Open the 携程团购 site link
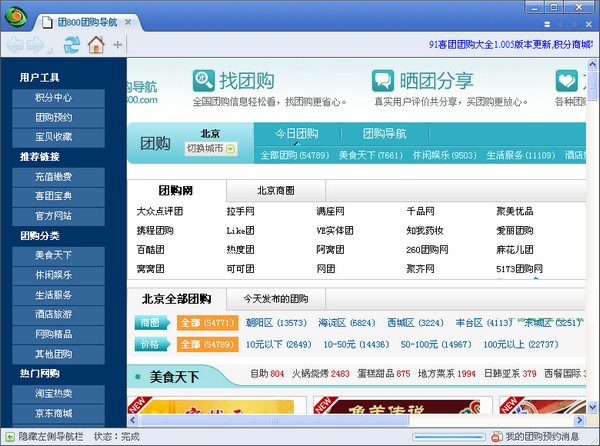The height and width of the screenshot is (446, 600). tap(155, 230)
